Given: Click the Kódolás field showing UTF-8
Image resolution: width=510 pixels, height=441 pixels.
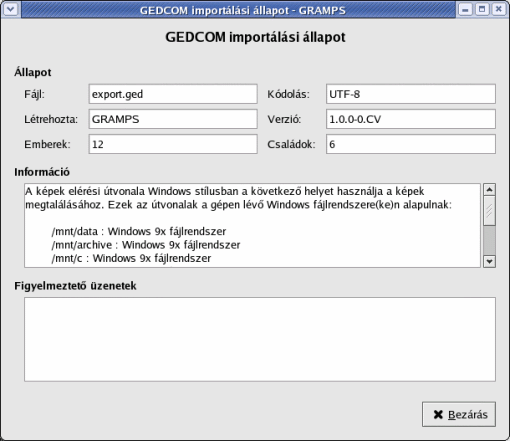Looking at the screenshot, I should coord(411,94).
